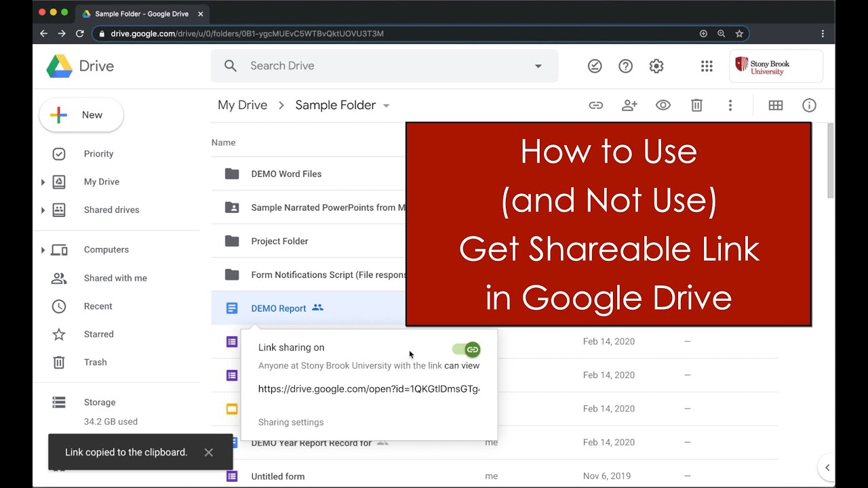Open the More actions three-dot menu

pos(730,105)
